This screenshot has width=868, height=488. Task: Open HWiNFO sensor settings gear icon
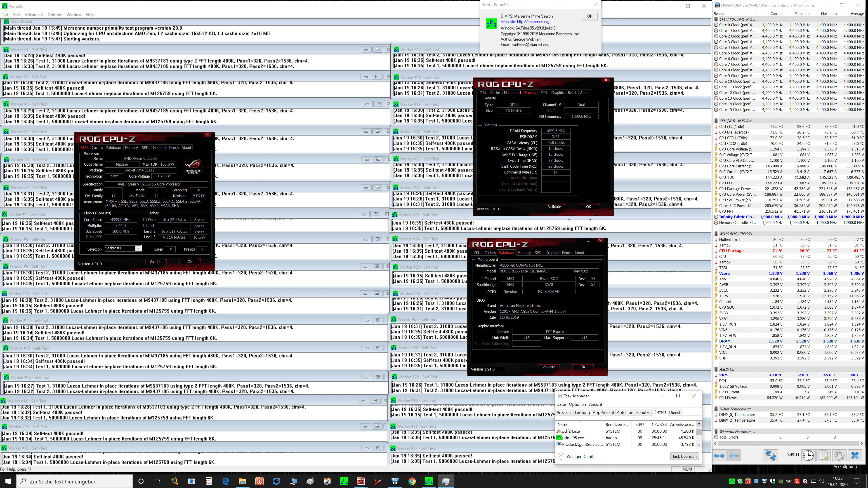pyautogui.click(x=839, y=456)
